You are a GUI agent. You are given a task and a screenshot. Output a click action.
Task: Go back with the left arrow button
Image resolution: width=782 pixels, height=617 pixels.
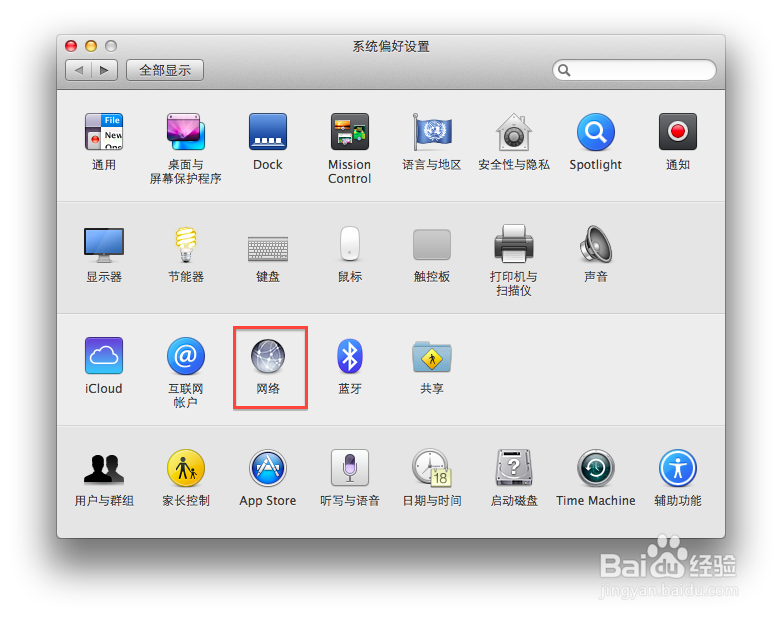(x=79, y=70)
